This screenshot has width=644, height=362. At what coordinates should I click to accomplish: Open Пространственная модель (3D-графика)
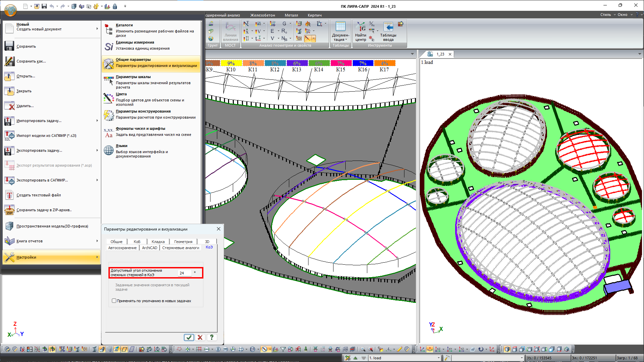coord(52,226)
